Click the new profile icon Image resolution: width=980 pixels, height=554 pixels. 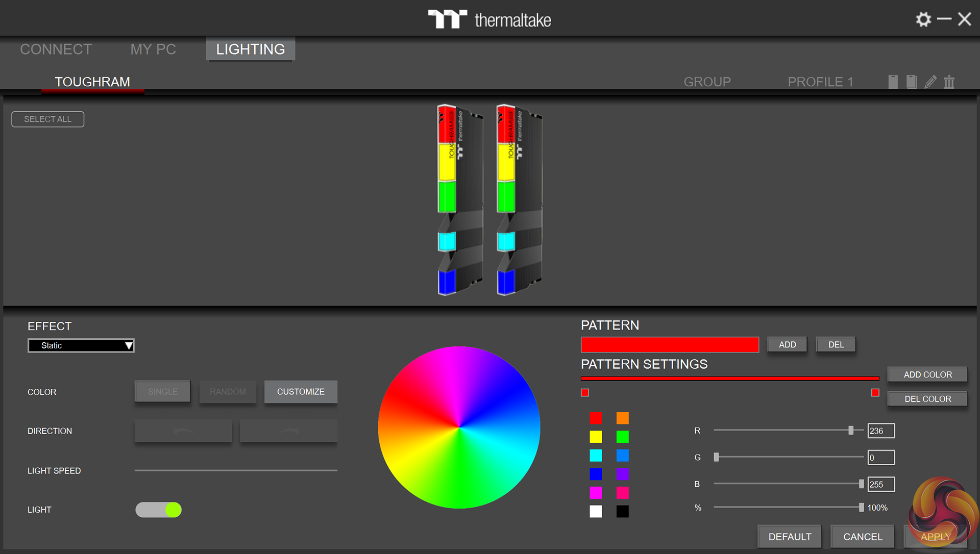(893, 82)
